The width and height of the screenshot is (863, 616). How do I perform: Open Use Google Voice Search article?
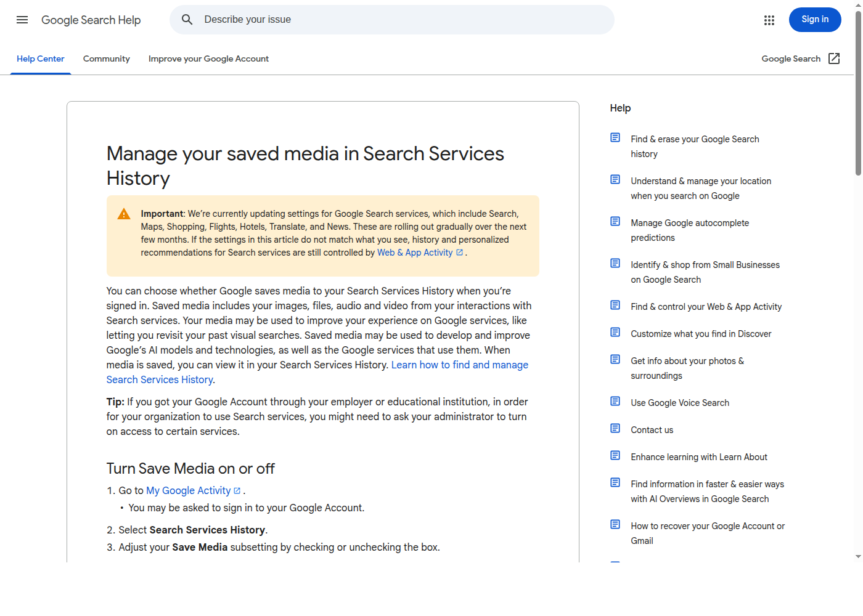click(680, 403)
